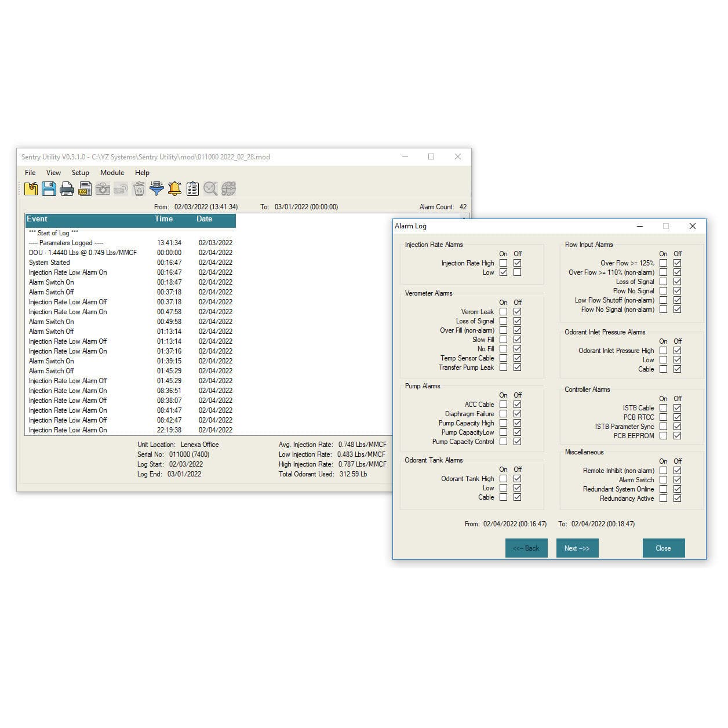The height and width of the screenshot is (728, 728).
Task: Close the Alarm Log dialog via Close button
Action: (x=663, y=548)
